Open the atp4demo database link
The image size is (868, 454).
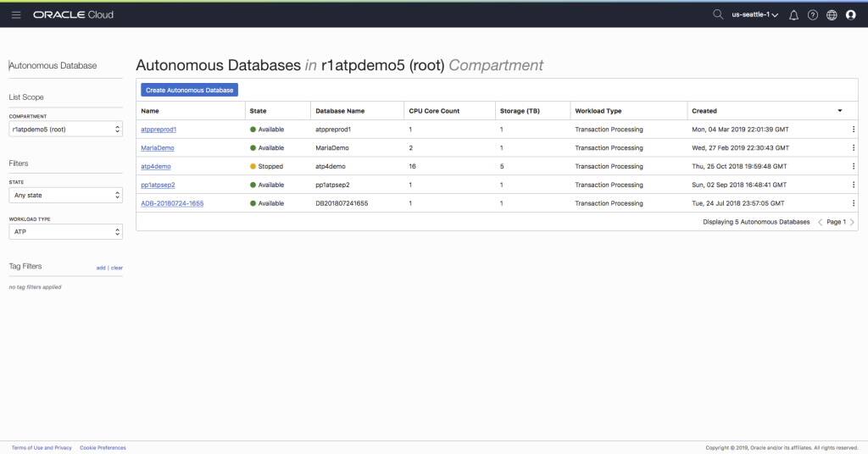156,166
